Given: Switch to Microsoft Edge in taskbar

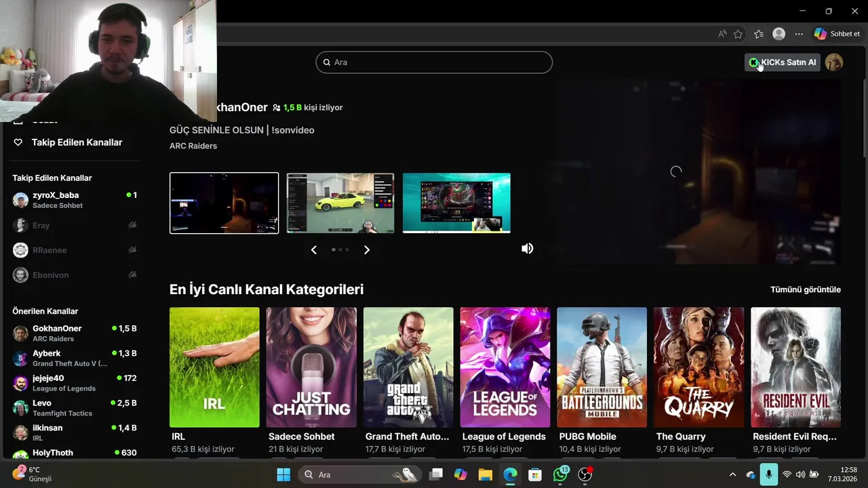Looking at the screenshot, I should [510, 474].
